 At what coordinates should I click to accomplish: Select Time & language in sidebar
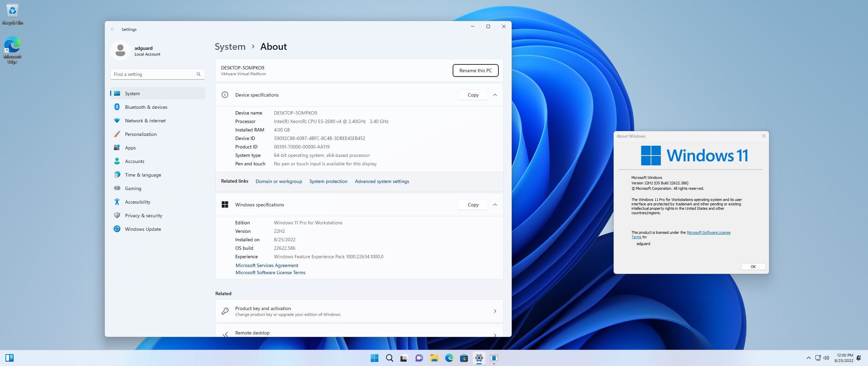(143, 175)
